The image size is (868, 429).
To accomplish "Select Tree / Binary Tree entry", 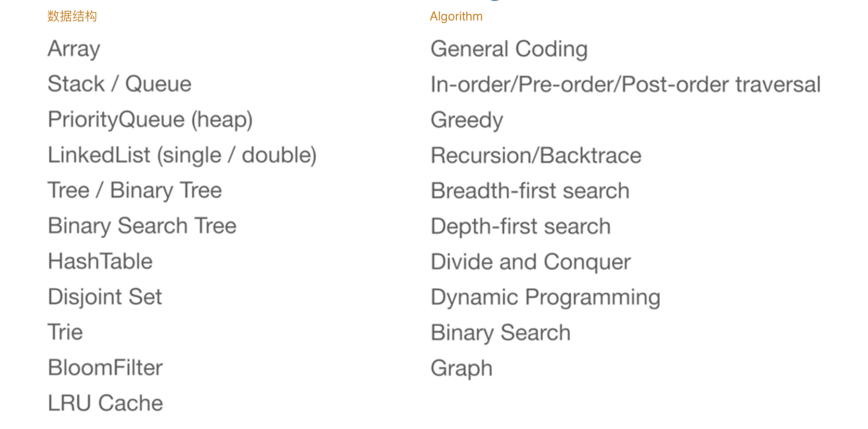I will pyautogui.click(x=135, y=190).
